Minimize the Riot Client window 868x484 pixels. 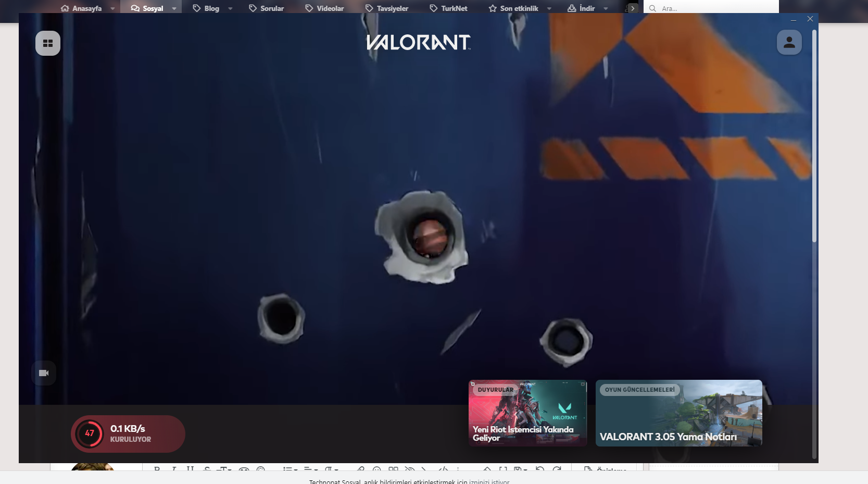(x=794, y=19)
